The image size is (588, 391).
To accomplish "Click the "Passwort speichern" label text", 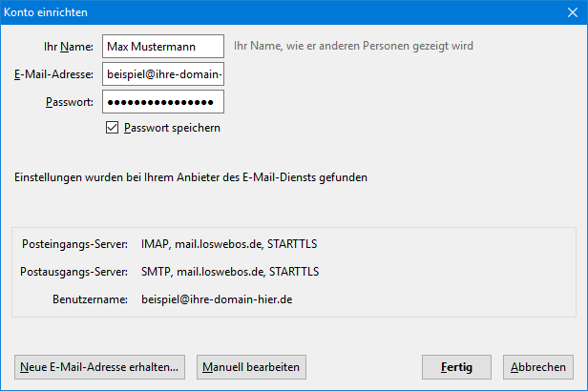I will pyautogui.click(x=172, y=128).
